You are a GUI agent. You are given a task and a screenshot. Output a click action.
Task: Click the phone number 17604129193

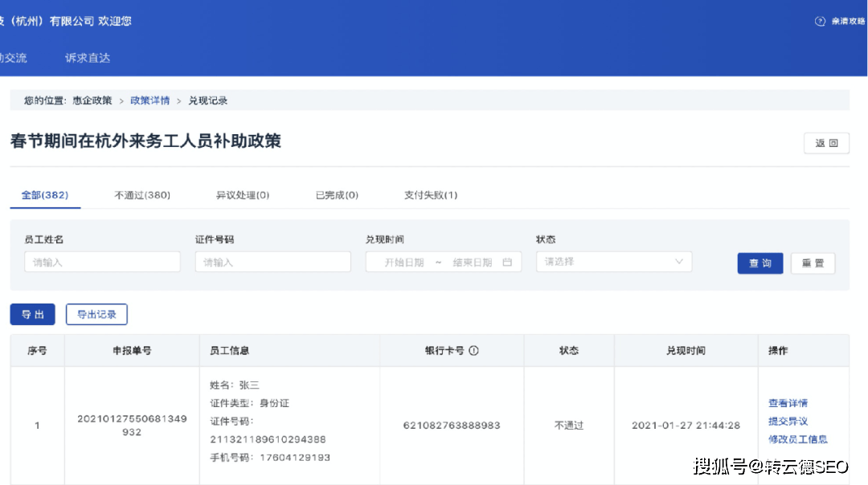pyautogui.click(x=295, y=458)
